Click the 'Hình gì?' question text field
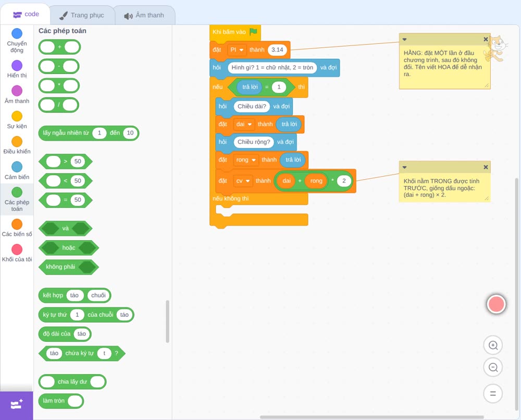The image size is (521, 420). pyautogui.click(x=272, y=67)
